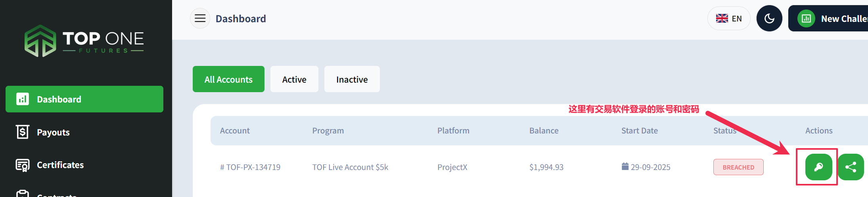Image resolution: width=868 pixels, height=197 pixels.
Task: Open the EN language selector
Action: 729,18
